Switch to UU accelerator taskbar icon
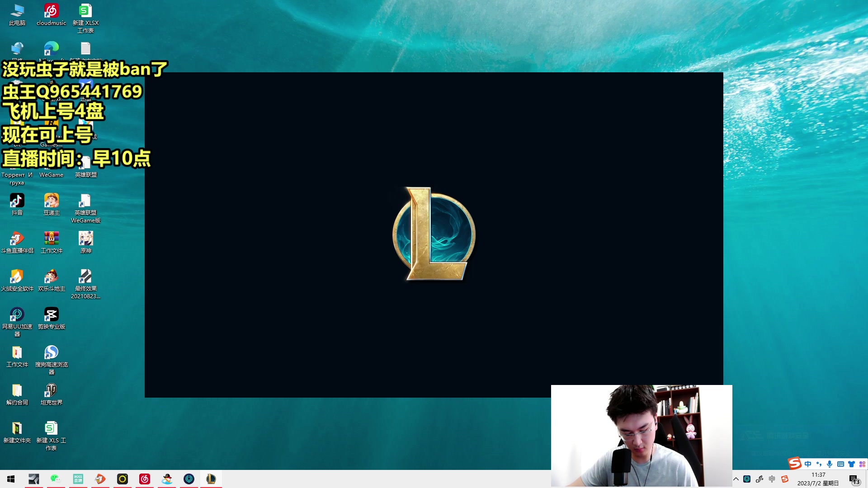Image resolution: width=868 pixels, height=488 pixels. [x=189, y=479]
